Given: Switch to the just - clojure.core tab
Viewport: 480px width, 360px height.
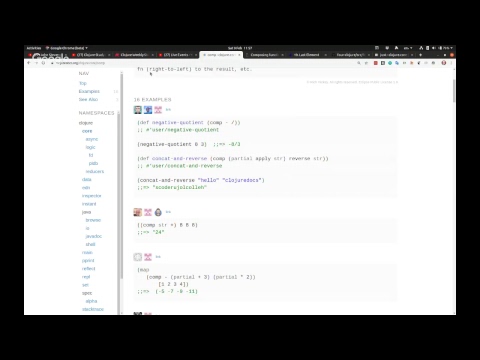Looking at the screenshot, I should pyautogui.click(x=393, y=55).
